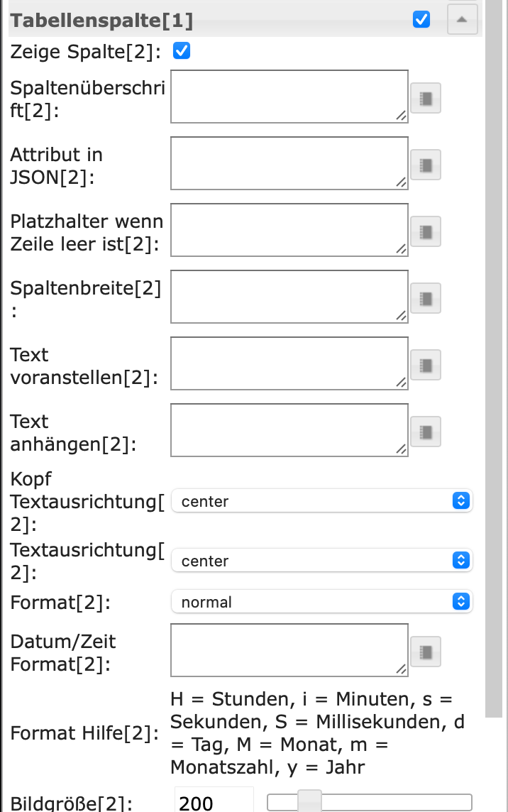Image resolution: width=508 pixels, height=812 pixels.
Task: Click into the Spaltenüberschrift[2] text area
Action: [289, 97]
